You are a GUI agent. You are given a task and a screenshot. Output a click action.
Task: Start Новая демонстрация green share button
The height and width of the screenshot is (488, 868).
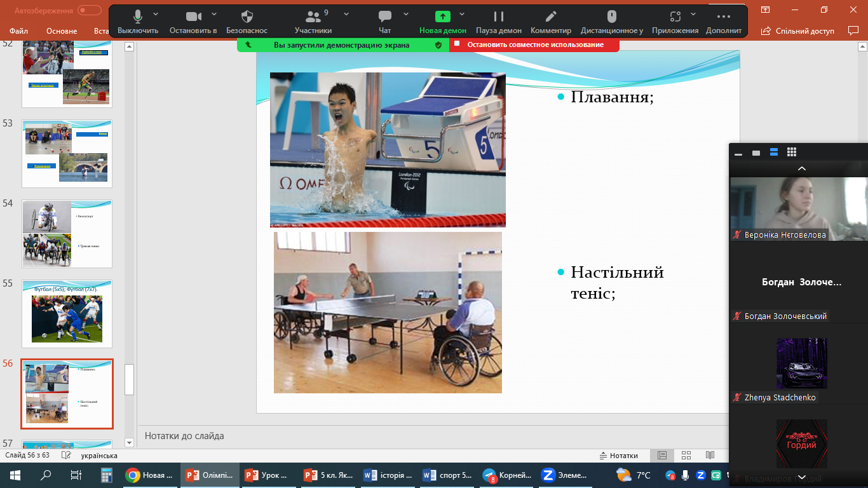pyautogui.click(x=443, y=22)
